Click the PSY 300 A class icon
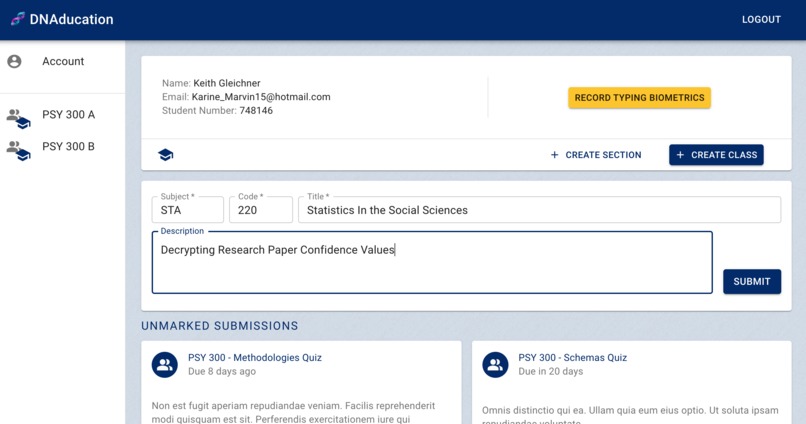Screen dimensions: 806x424 (19, 119)
